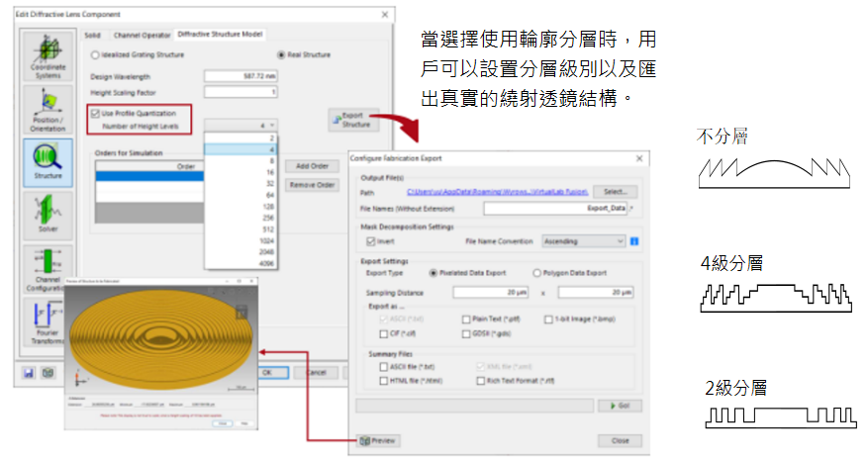Viewport: 868px width, 461px height.
Task: Select the Structure page icon
Action: [x=48, y=161]
